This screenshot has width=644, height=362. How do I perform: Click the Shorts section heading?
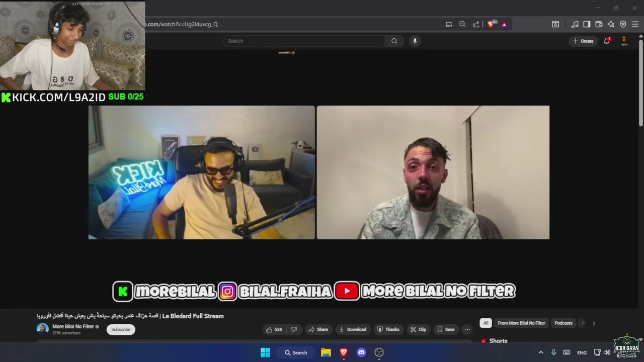pyautogui.click(x=498, y=341)
